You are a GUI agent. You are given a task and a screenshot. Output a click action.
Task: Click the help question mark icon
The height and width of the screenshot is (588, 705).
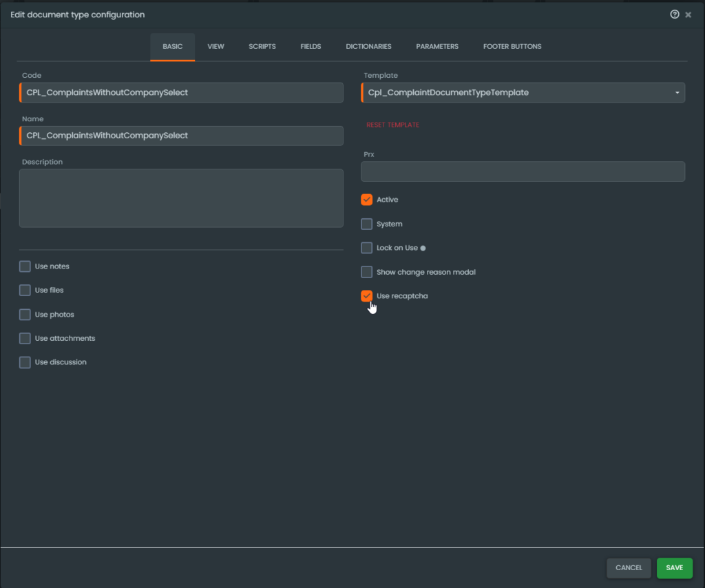pos(675,14)
